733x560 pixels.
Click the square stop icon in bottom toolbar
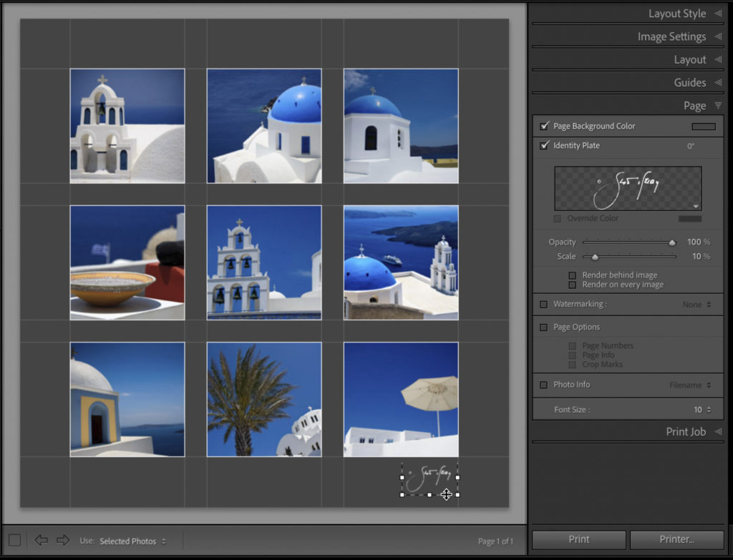point(14,540)
